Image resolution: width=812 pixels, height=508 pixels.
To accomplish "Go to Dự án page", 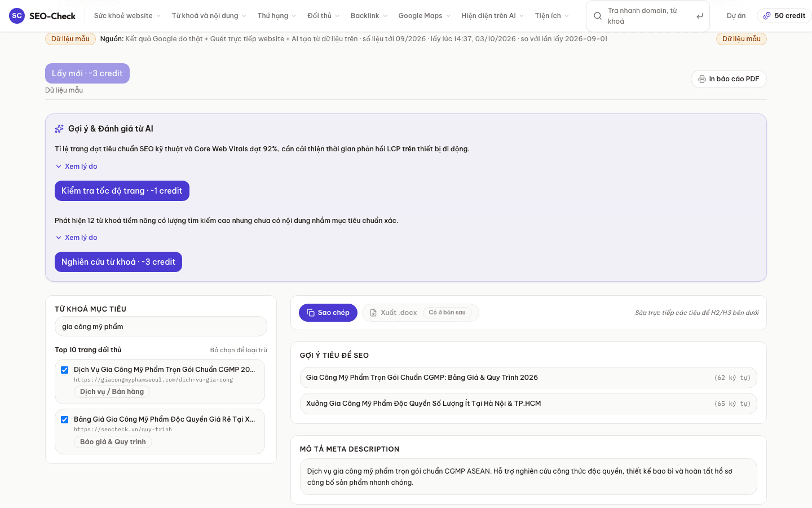I will tap(736, 16).
